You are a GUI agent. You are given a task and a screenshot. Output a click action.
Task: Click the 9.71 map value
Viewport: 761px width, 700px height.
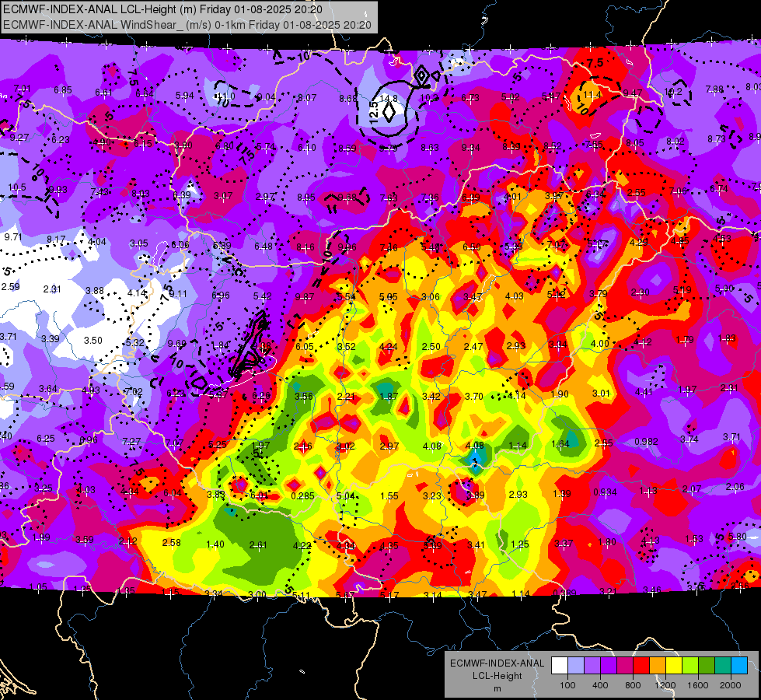tap(13, 237)
